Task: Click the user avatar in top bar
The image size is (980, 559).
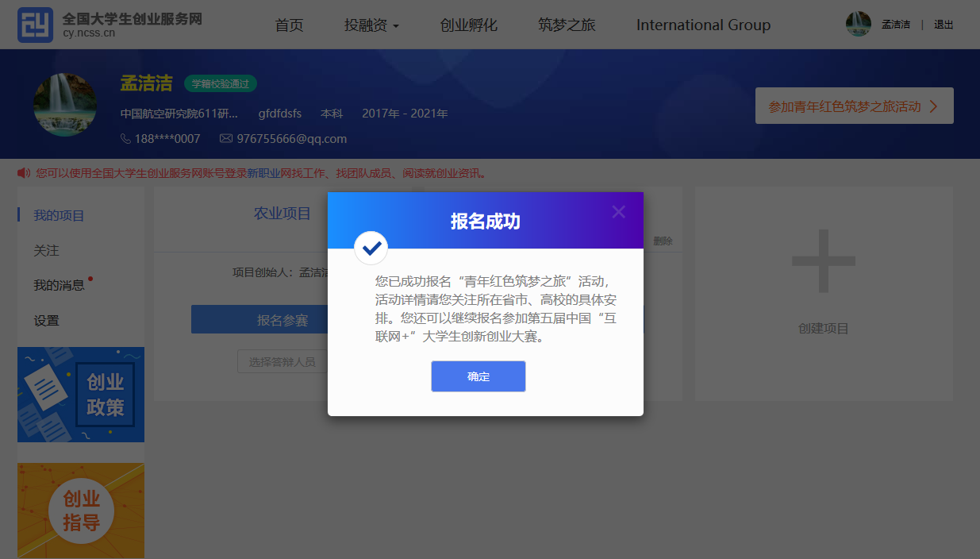Action: coord(859,25)
